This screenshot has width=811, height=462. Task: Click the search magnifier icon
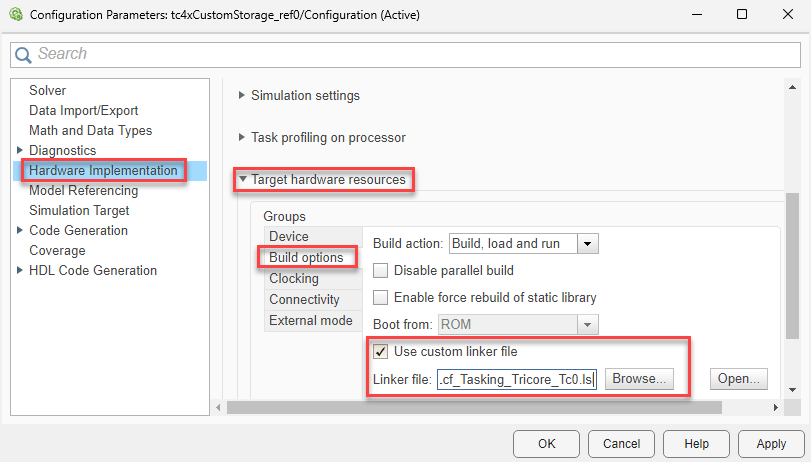tap(24, 54)
